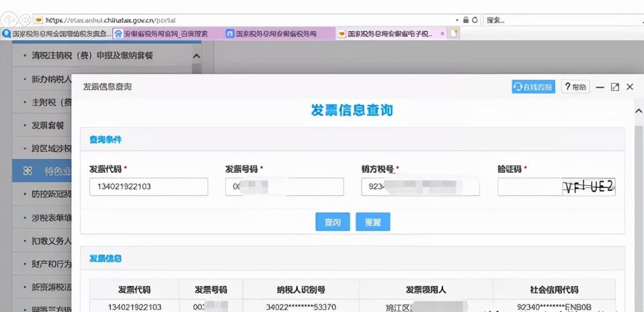The image size is (644, 312).
Task: Select the 发票套餐 sidebar menu item
Action: coord(48,125)
